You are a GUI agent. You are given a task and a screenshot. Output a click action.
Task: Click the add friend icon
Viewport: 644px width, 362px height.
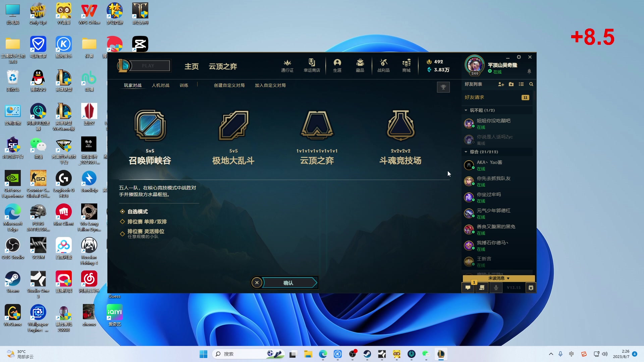(501, 84)
